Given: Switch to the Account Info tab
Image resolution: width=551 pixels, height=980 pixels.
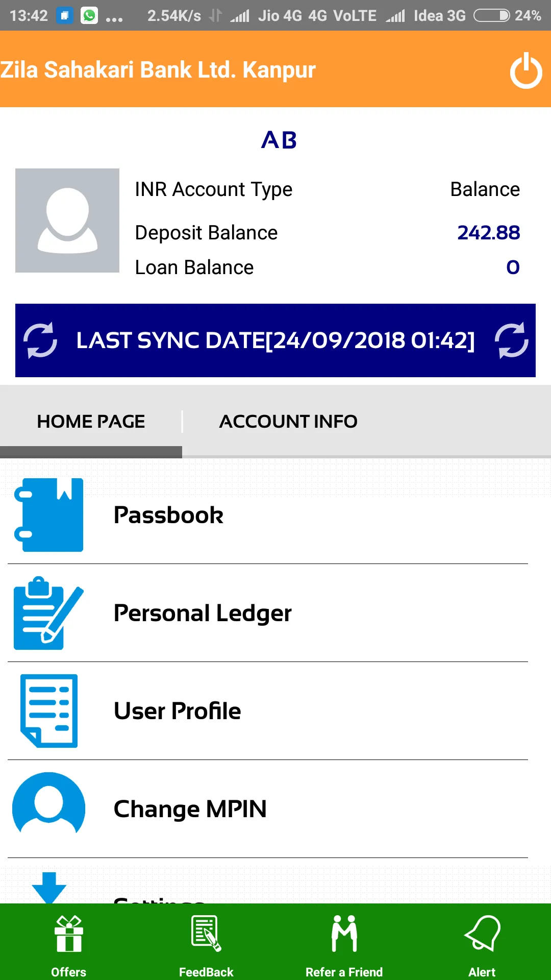Looking at the screenshot, I should pos(288,422).
